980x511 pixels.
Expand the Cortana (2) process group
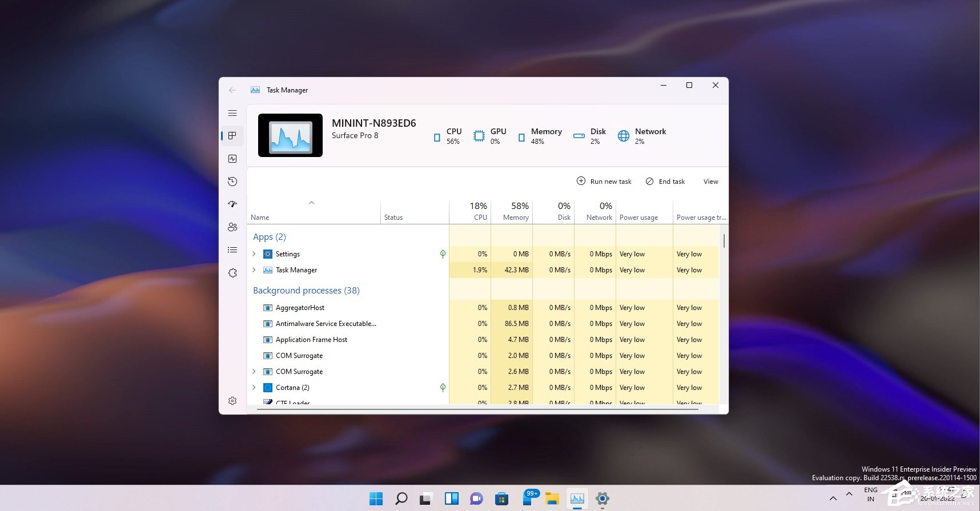[254, 388]
